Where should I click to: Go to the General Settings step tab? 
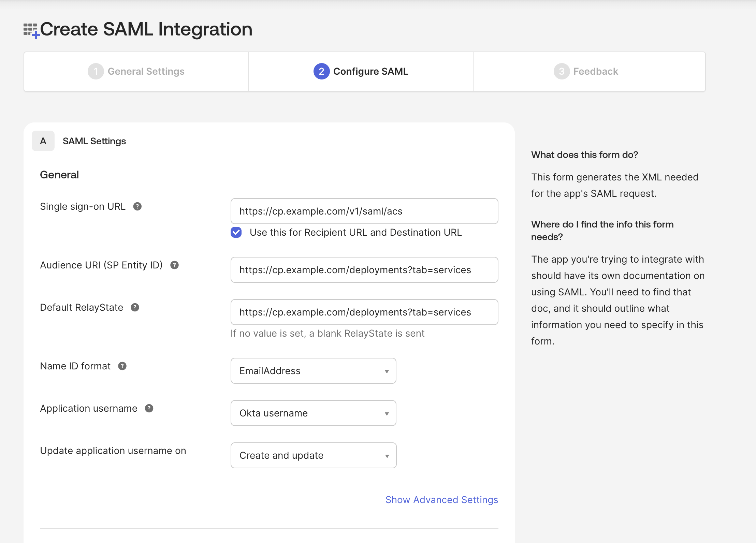point(146,71)
